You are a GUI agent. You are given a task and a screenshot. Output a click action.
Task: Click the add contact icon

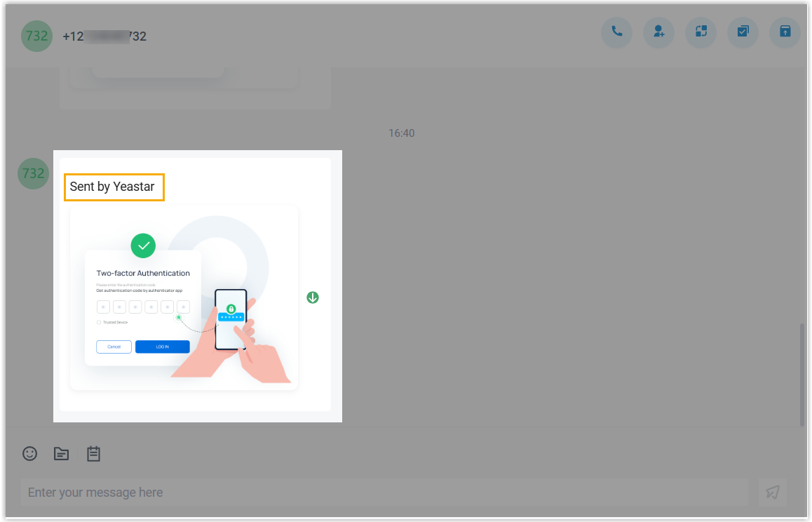click(658, 32)
